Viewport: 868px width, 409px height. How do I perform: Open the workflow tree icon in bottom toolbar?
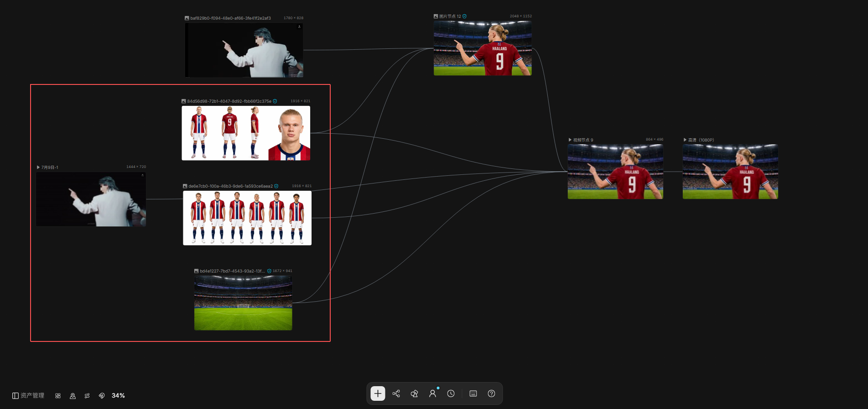[x=396, y=393]
